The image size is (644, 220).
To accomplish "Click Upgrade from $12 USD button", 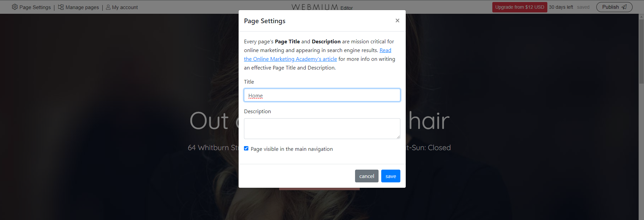I will [519, 7].
